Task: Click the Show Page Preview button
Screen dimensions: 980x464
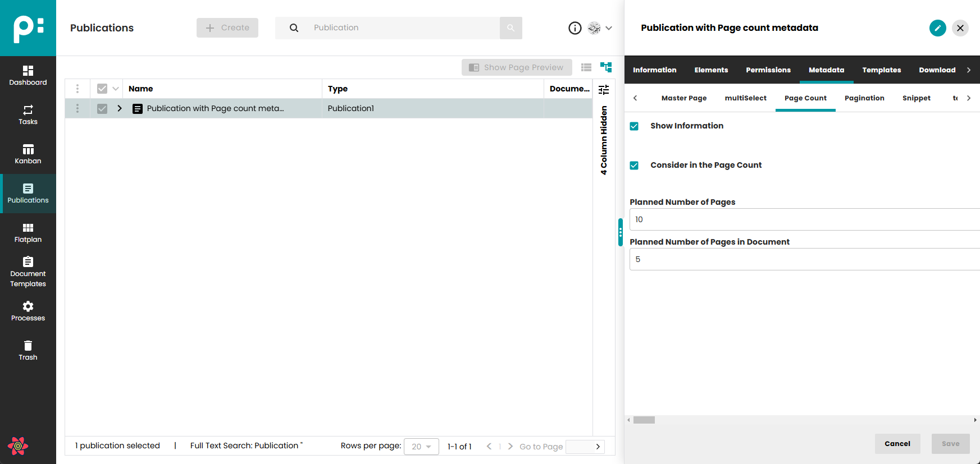Action: click(x=517, y=67)
